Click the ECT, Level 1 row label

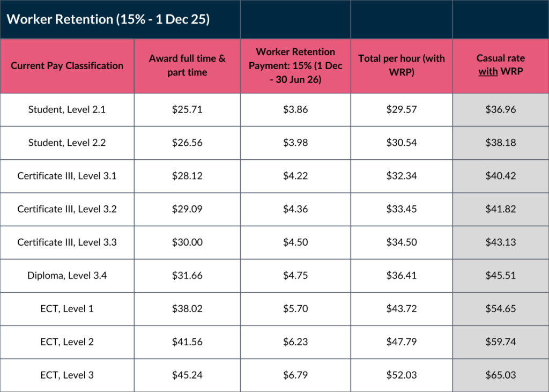67,309
